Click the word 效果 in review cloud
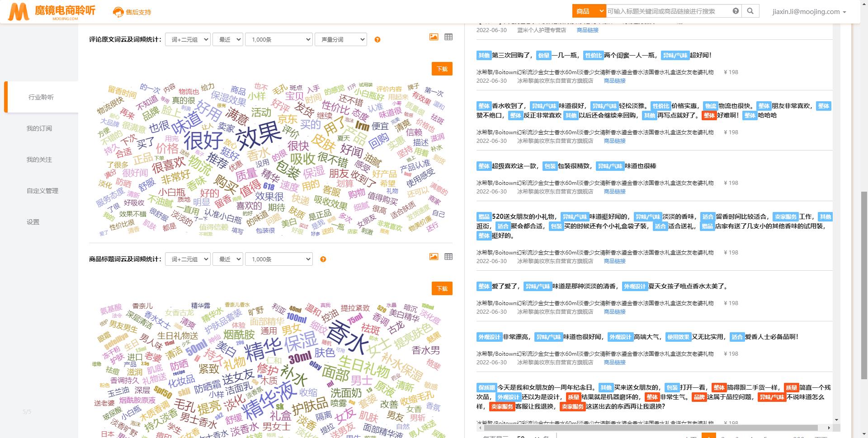The height and width of the screenshot is (438, 868). (259, 136)
